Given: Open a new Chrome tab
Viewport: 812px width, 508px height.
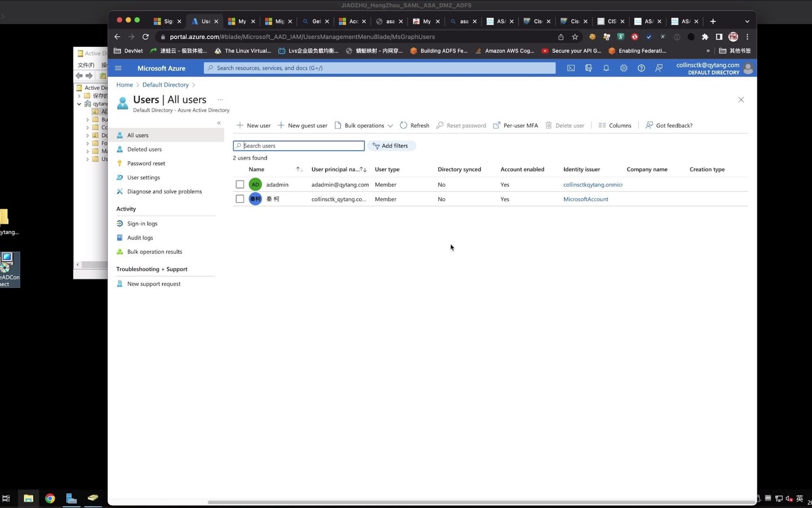Looking at the screenshot, I should tap(713, 21).
